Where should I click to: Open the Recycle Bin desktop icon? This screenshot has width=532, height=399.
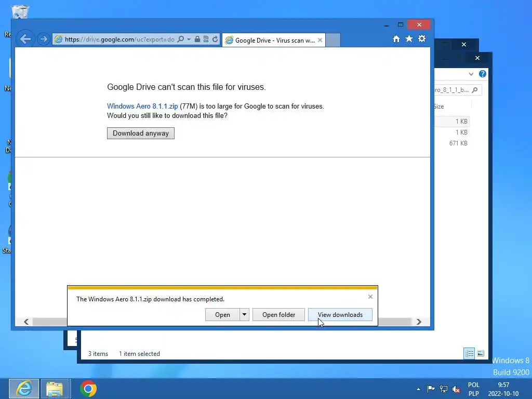tap(20, 11)
